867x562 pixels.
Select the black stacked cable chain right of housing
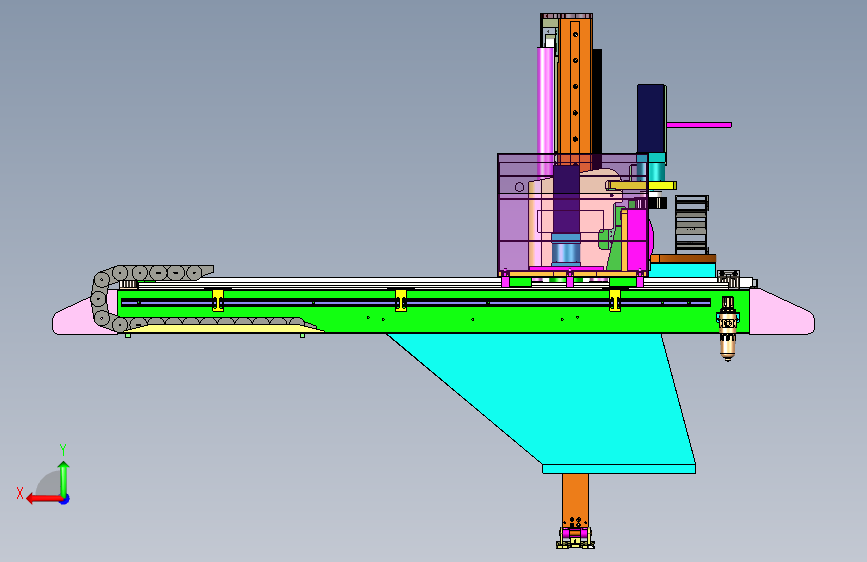click(x=691, y=224)
